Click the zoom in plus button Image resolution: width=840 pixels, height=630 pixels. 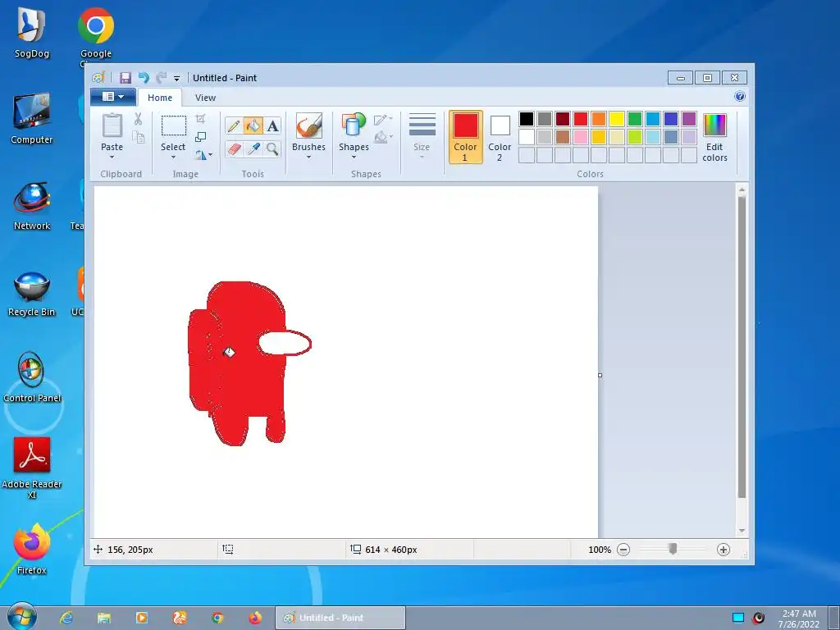tap(724, 549)
